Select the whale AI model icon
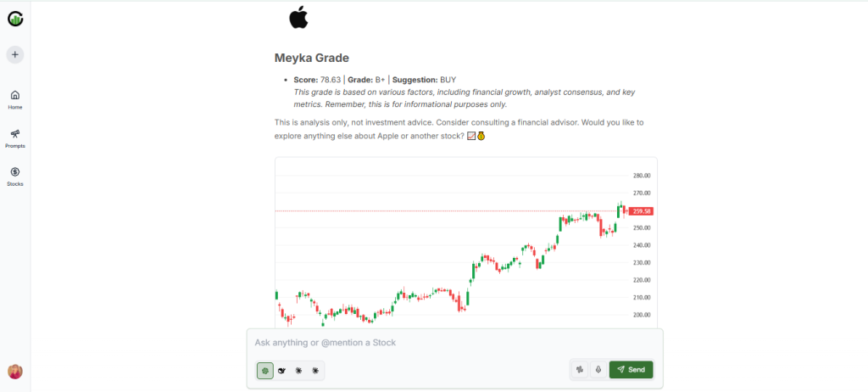The image size is (868, 392). tap(282, 370)
